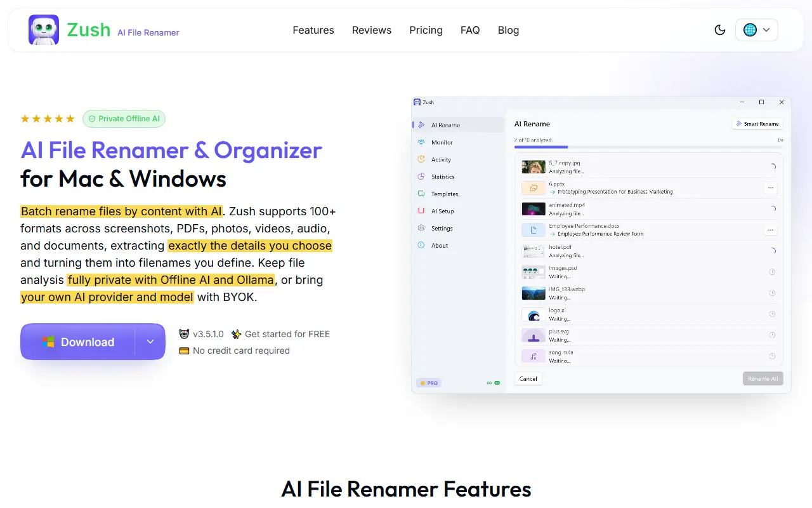
Task: Open AI Setup in the Zush sidebar
Action: tap(459, 211)
